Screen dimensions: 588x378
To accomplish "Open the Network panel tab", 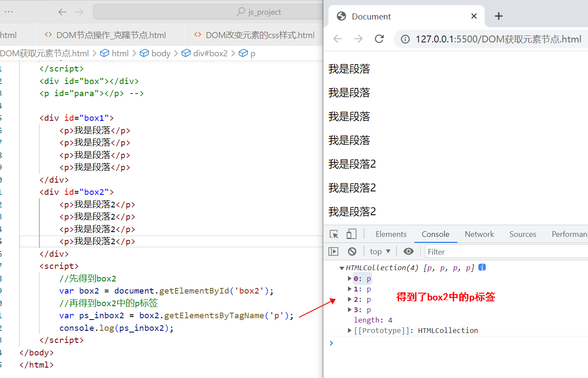I will 479,234.
